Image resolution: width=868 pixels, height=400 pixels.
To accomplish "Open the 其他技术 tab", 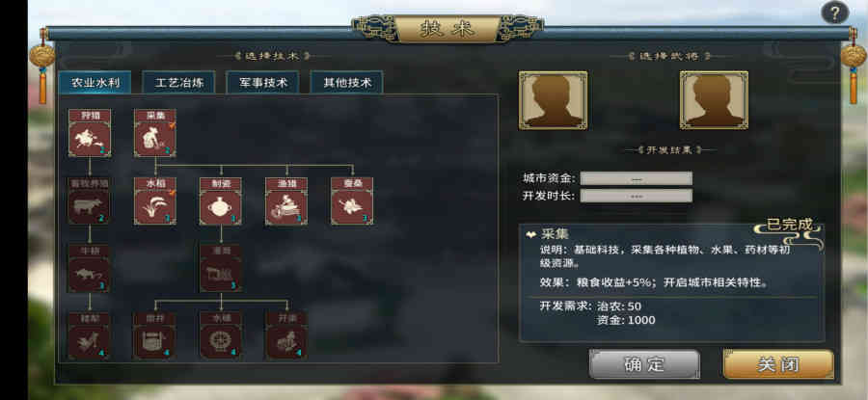I will coord(347,83).
